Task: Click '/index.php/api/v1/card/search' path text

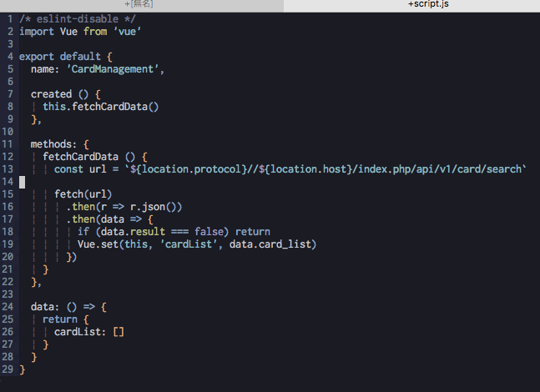Action: click(x=437, y=169)
